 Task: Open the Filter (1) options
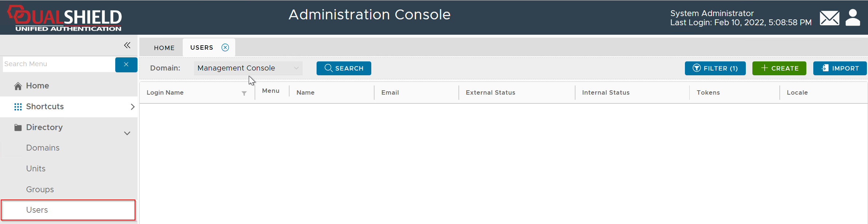(715, 68)
